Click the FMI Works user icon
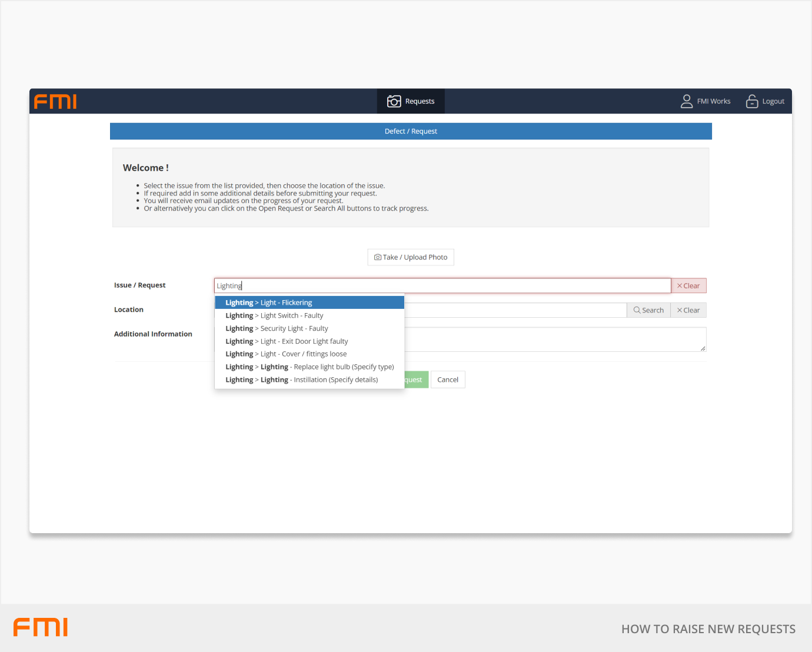Image resolution: width=812 pixels, height=652 pixels. tap(686, 101)
